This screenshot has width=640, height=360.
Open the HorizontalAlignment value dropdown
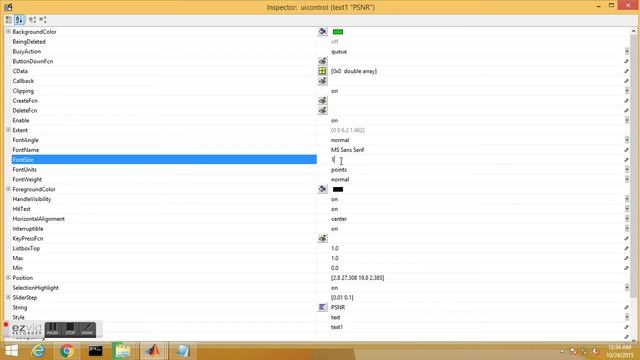(627, 219)
